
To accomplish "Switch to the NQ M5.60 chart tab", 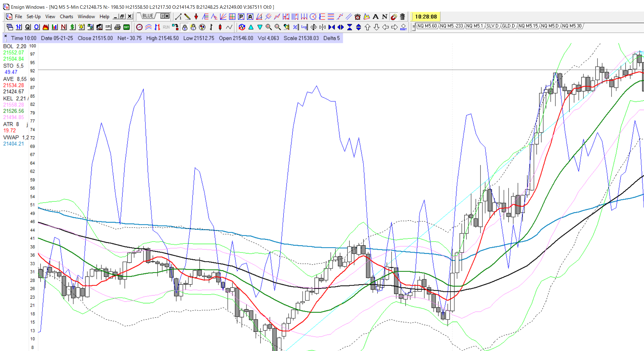I will tap(427, 26).
